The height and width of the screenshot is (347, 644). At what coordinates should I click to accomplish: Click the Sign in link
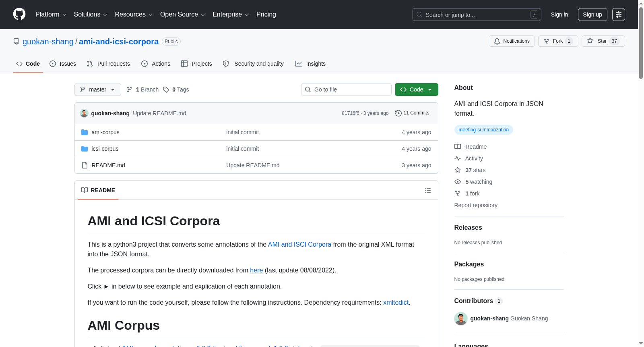coord(559,15)
